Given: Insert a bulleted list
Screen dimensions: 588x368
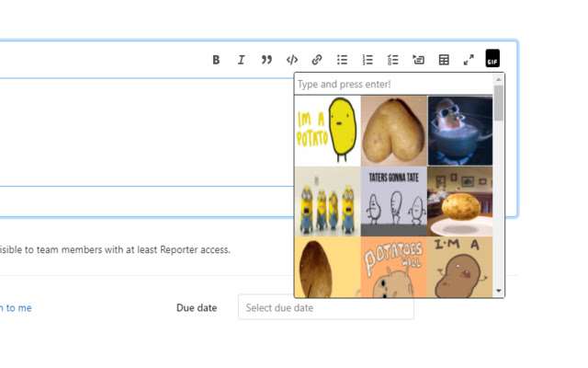Looking at the screenshot, I should click(x=342, y=60).
